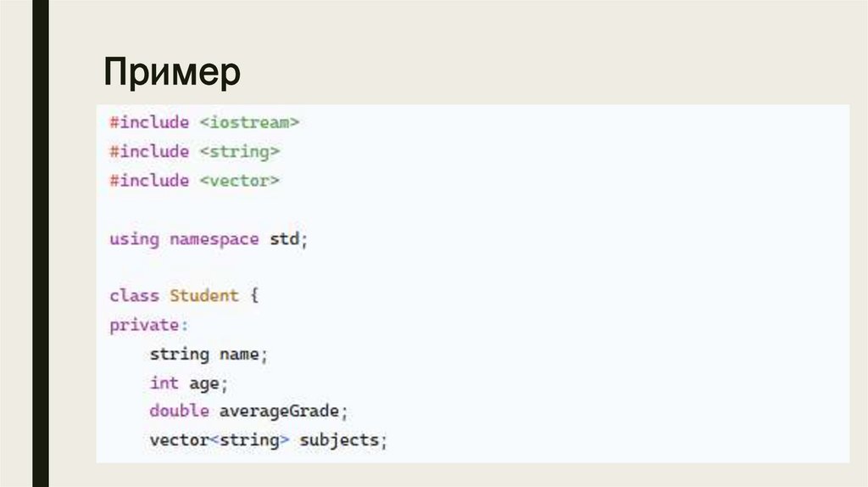This screenshot has height=487, width=868.
Task: Click the iostream include line
Action: (204, 122)
